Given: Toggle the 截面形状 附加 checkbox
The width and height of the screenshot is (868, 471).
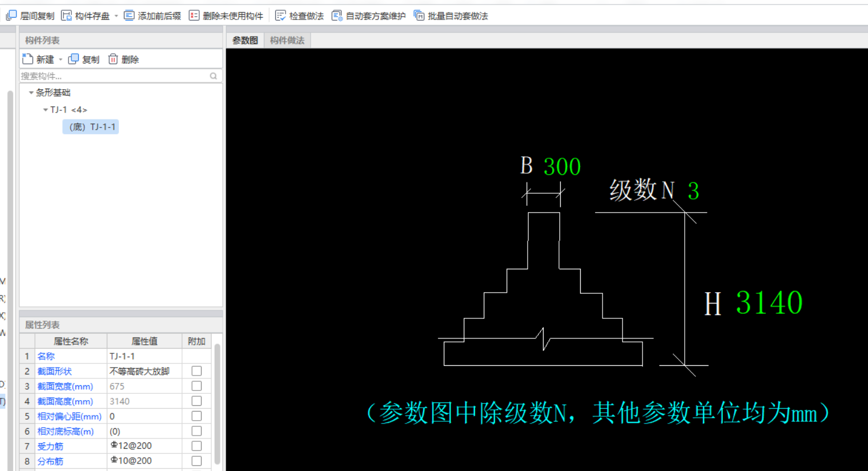Looking at the screenshot, I should [196, 371].
